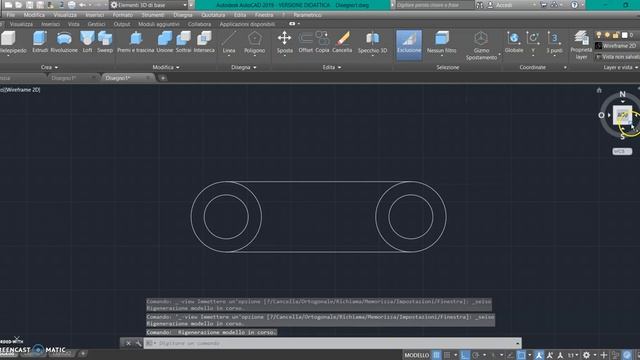Switch to the Output ribbon tab
The width and height of the screenshot is (640, 360).
pos(122,24)
